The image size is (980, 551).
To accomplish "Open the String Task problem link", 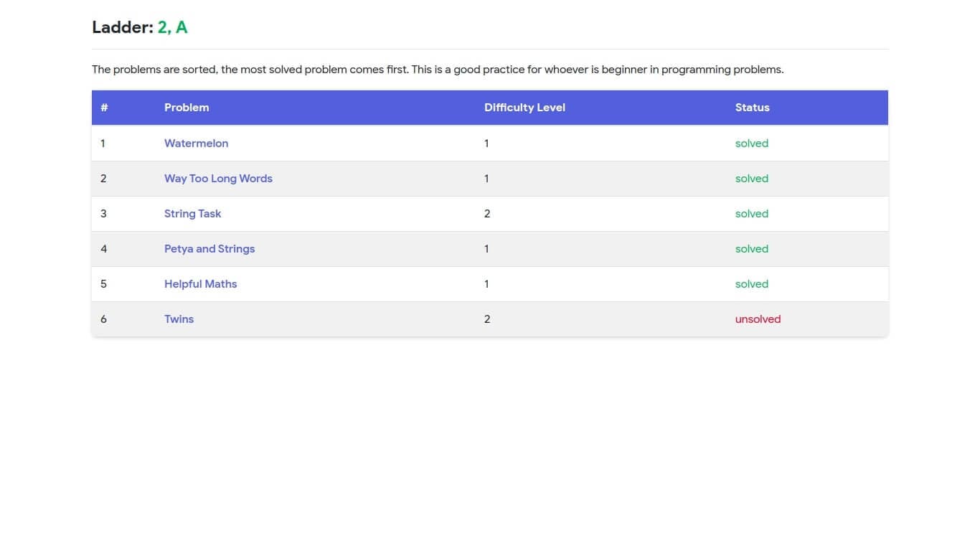I will click(x=192, y=214).
